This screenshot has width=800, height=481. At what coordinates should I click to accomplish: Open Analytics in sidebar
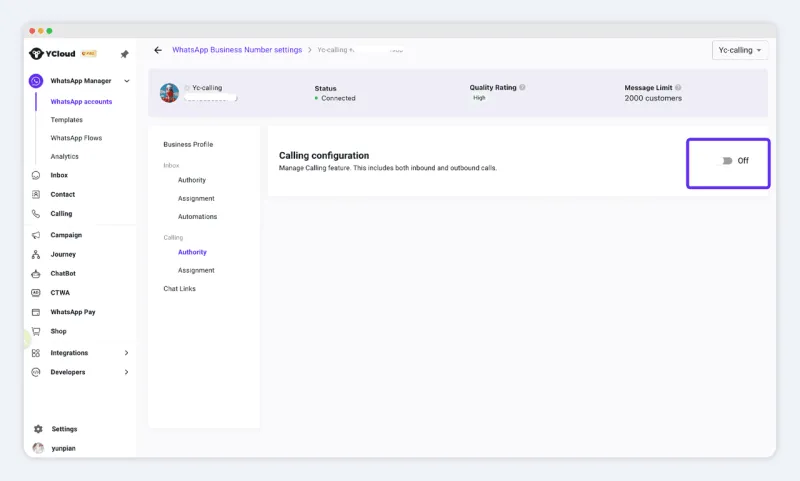click(64, 157)
